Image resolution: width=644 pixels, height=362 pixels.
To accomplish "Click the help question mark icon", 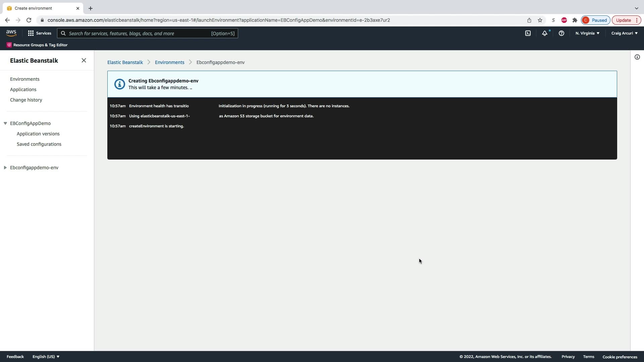I will pos(561,33).
